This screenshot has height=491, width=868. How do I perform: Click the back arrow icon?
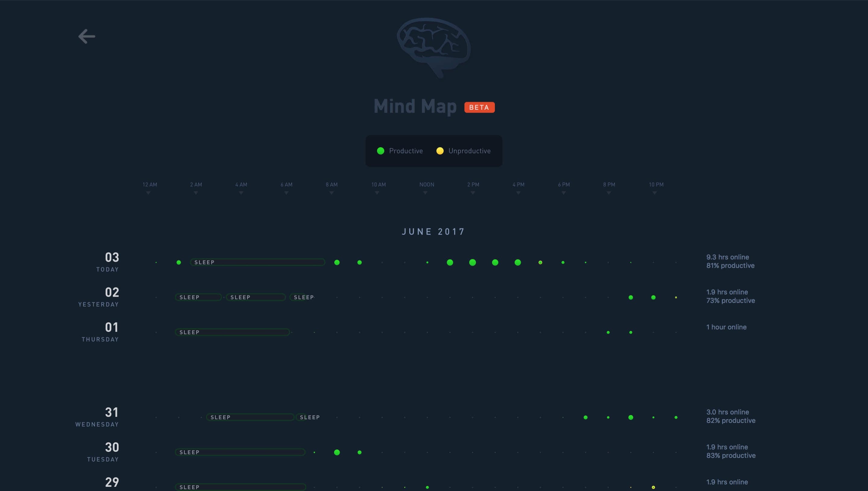86,36
